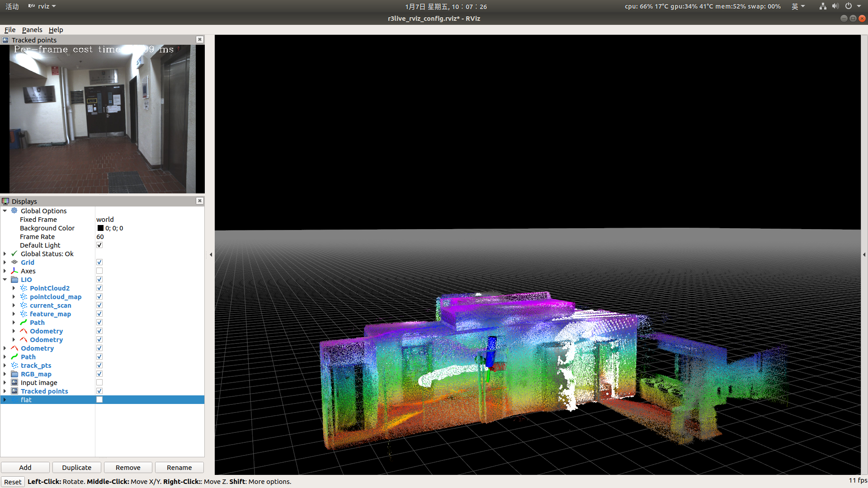Open the File menu
The width and height of the screenshot is (868, 488).
coord(10,30)
